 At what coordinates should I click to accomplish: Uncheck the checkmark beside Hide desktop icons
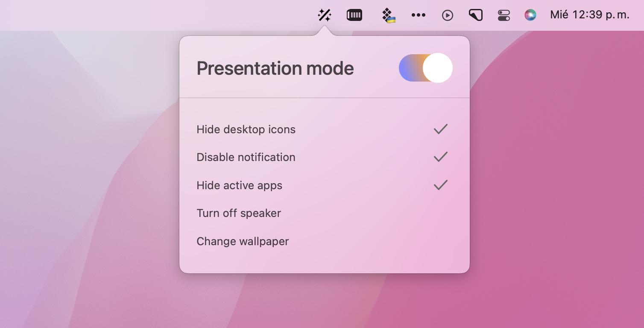click(x=440, y=129)
